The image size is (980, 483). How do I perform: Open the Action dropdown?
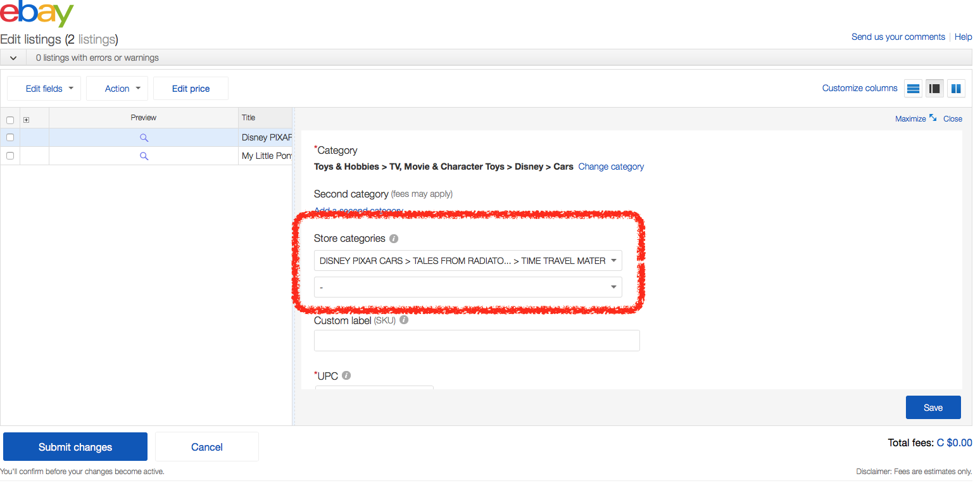117,89
